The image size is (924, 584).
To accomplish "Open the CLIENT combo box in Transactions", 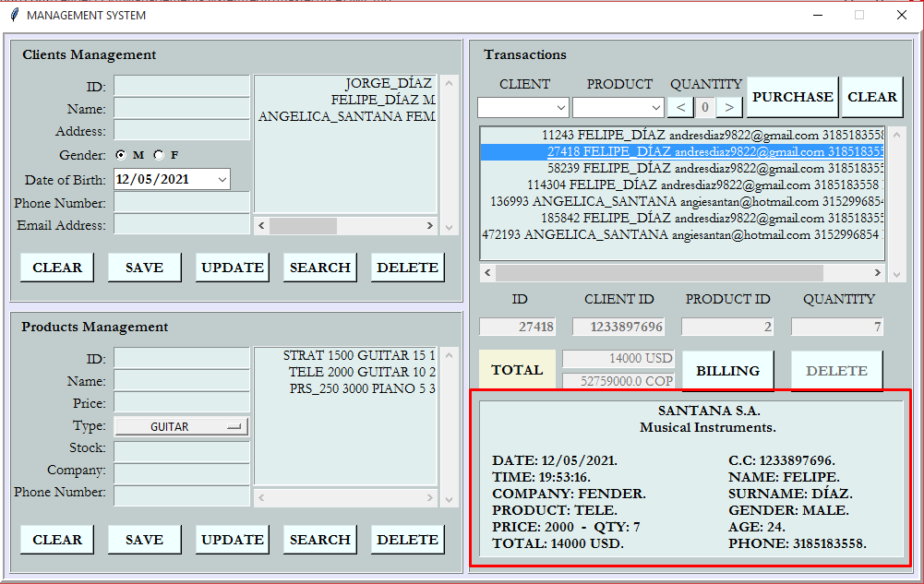I will pyautogui.click(x=523, y=108).
